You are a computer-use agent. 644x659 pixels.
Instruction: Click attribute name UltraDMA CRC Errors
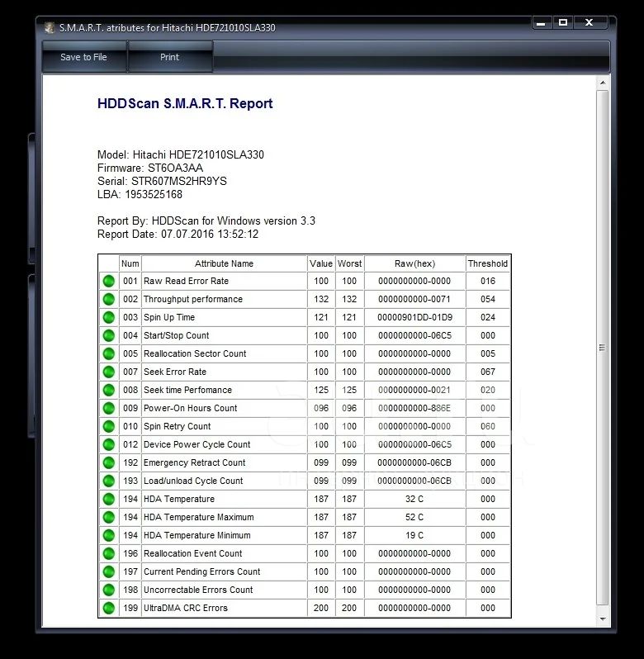[186, 608]
